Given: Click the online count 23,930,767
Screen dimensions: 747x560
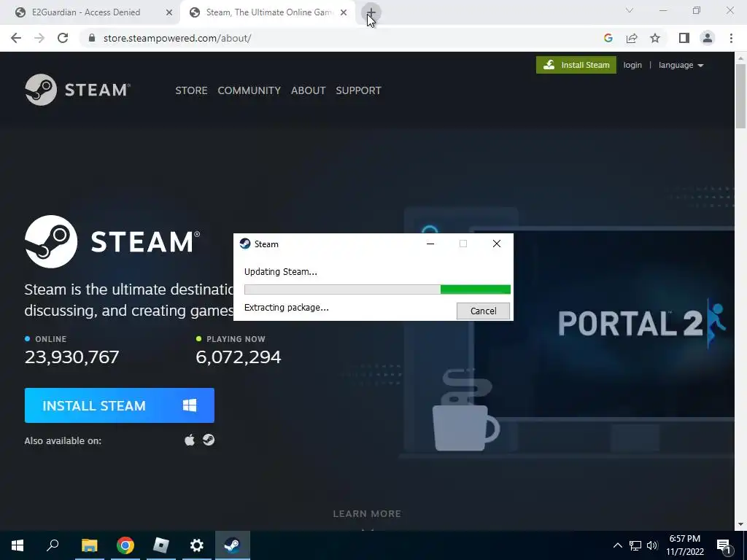Looking at the screenshot, I should [72, 357].
